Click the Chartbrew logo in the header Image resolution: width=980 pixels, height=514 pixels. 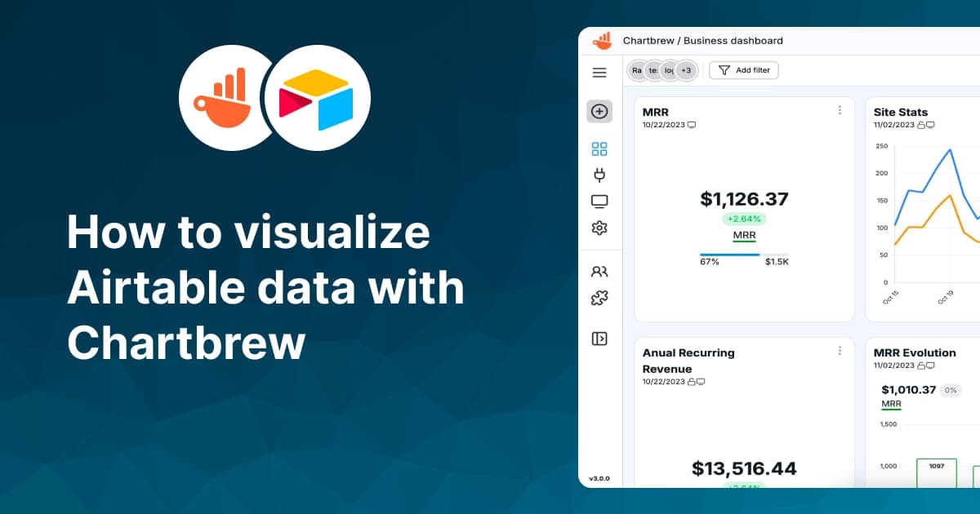[604, 41]
